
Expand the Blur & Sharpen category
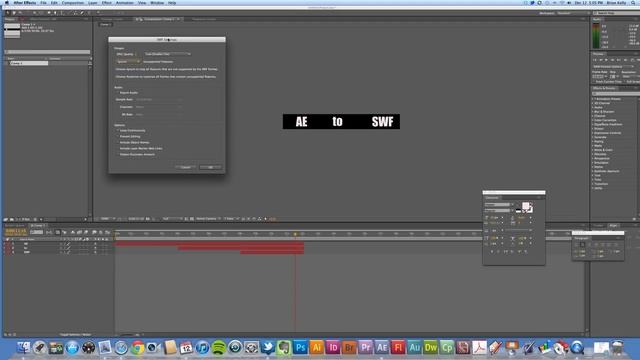coord(593,112)
